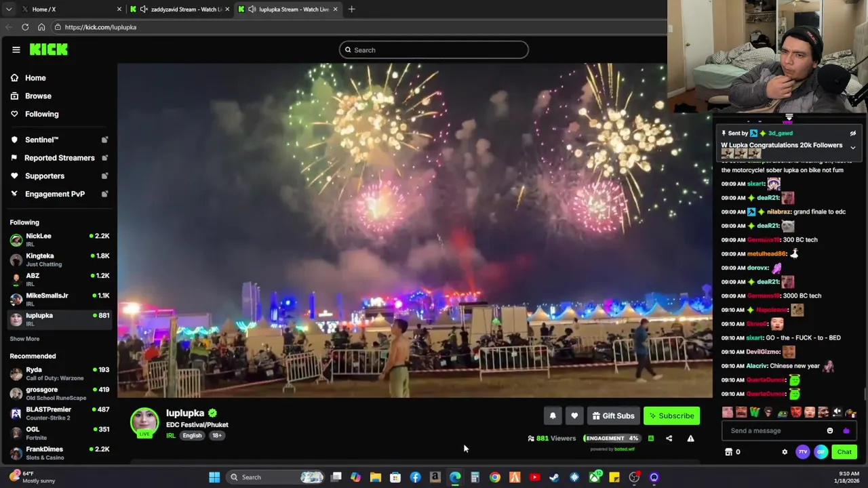
Task: Click the English language tag
Action: 192,436
